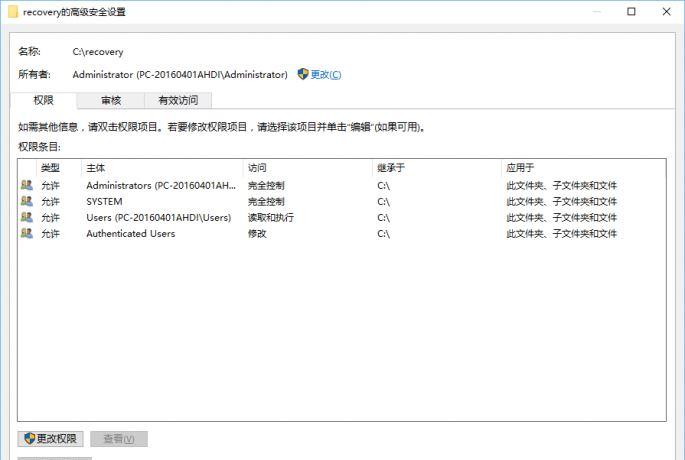Click the 更改(C) owner link

tap(325, 75)
